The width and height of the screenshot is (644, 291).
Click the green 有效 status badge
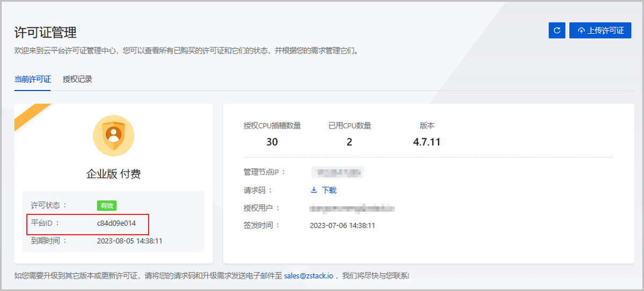click(106, 205)
